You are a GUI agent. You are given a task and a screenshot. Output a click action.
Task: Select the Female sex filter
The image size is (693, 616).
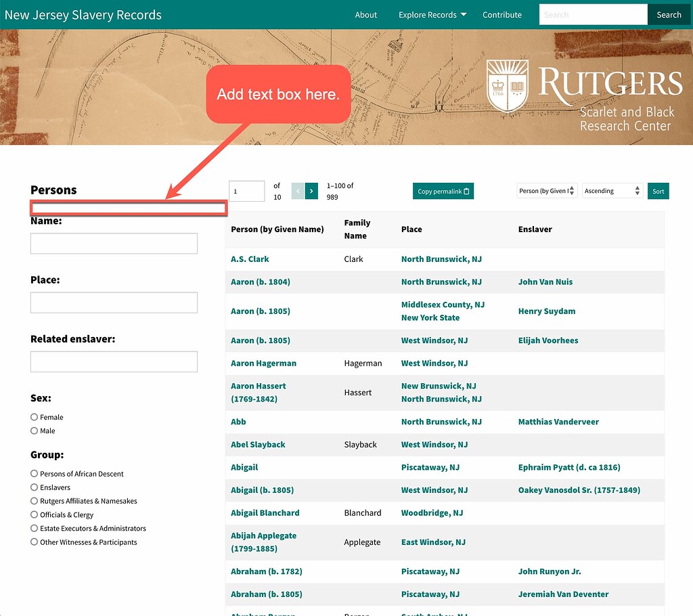click(x=34, y=416)
